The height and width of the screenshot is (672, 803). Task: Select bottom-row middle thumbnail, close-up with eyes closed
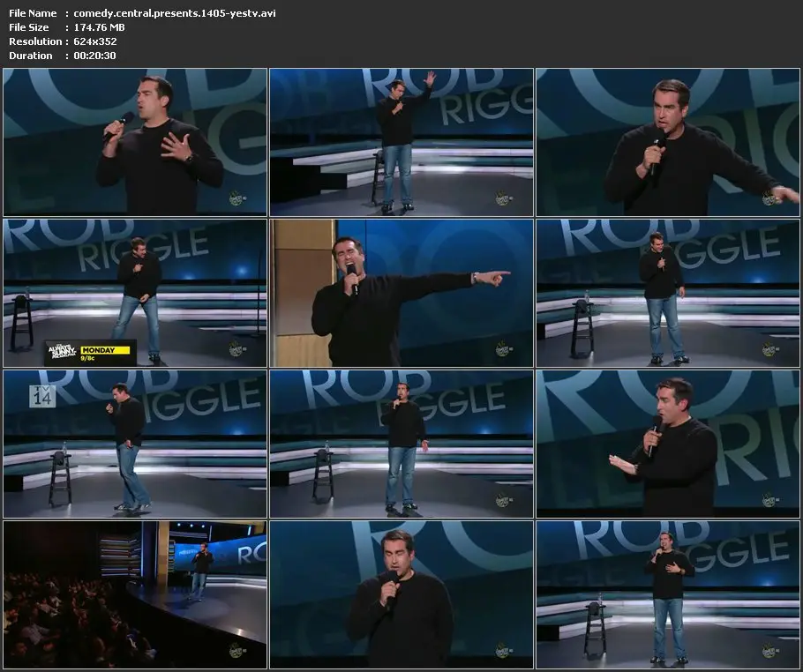pos(401,594)
